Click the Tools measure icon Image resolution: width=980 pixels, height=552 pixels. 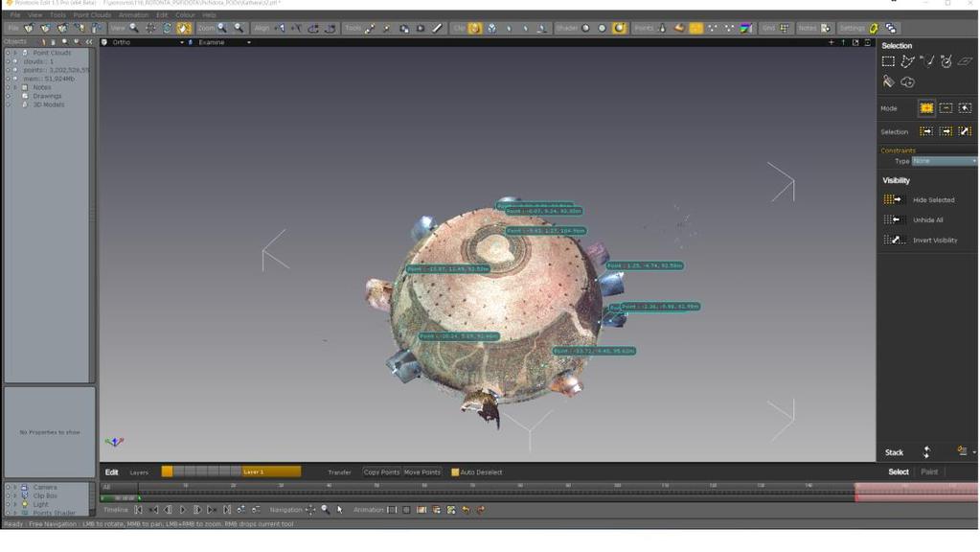click(370, 28)
